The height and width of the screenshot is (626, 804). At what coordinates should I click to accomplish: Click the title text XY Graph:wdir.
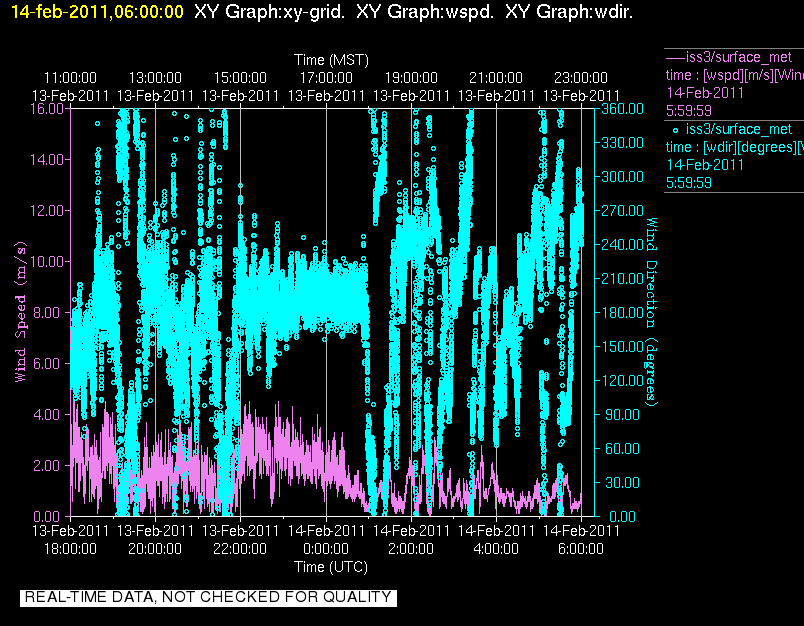569,11
